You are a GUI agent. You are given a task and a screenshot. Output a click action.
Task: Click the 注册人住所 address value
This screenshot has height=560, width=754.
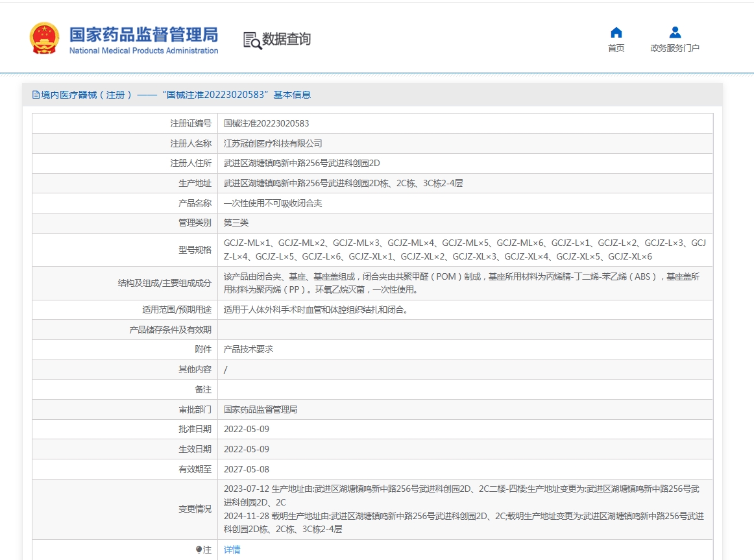(x=302, y=164)
